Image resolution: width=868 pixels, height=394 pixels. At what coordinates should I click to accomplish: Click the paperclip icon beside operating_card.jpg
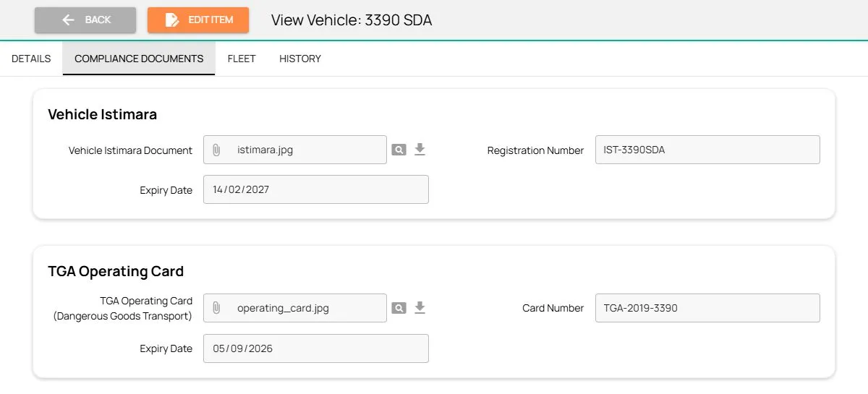click(x=216, y=308)
